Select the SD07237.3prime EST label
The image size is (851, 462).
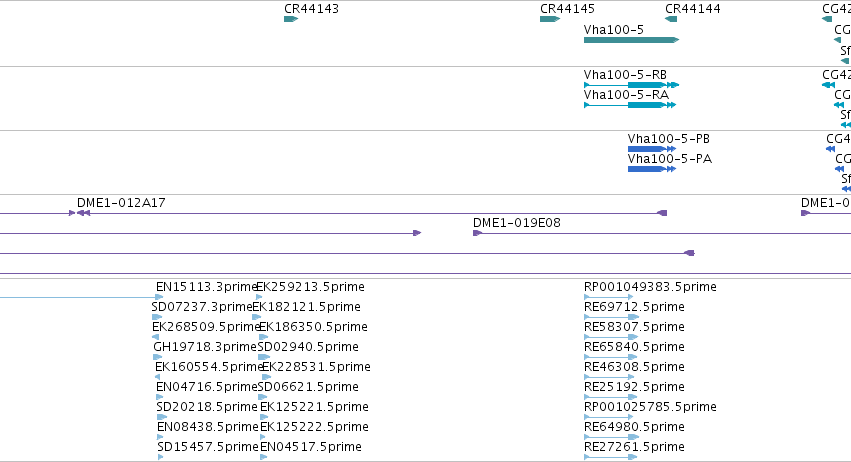click(x=202, y=307)
